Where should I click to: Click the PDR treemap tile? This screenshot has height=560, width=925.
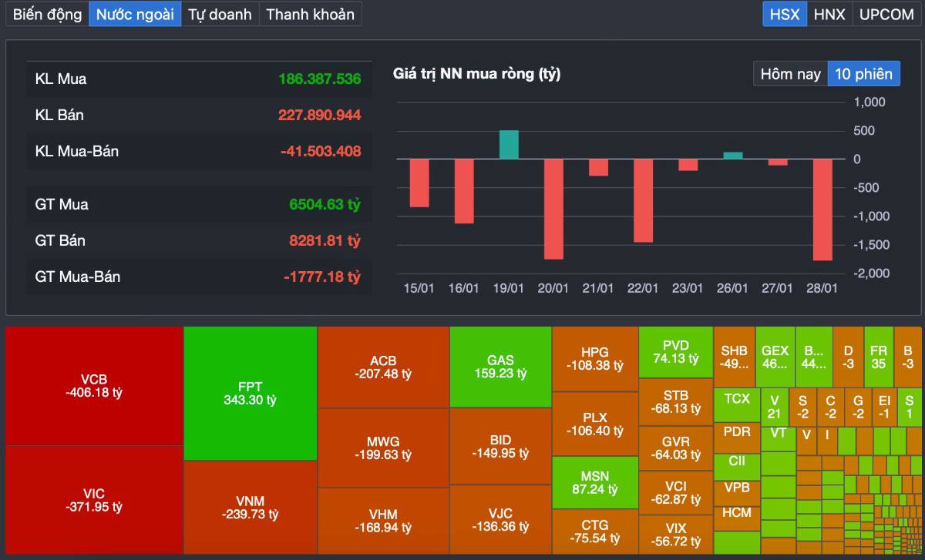click(x=737, y=438)
